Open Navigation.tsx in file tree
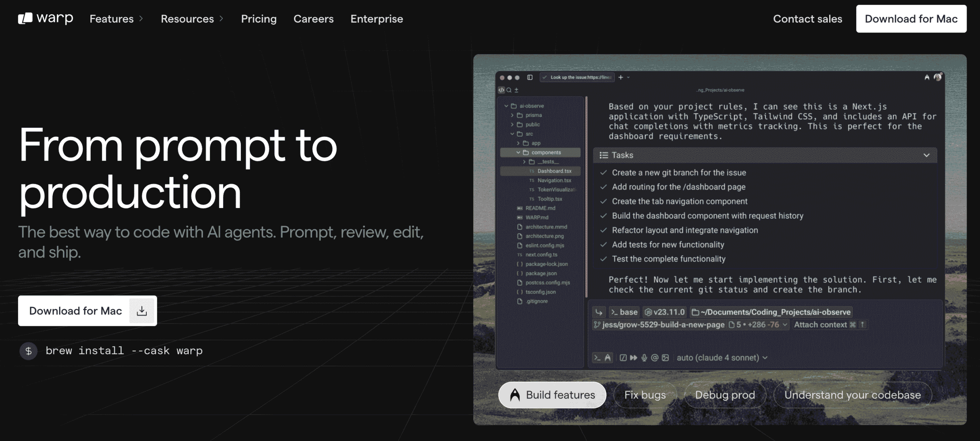This screenshot has width=980, height=441. pos(554,181)
